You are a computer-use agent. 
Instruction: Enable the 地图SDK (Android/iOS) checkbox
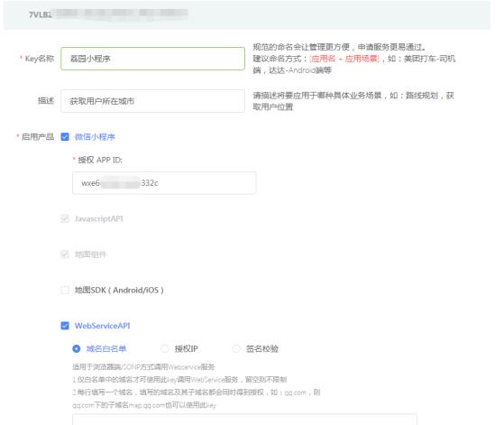click(65, 290)
